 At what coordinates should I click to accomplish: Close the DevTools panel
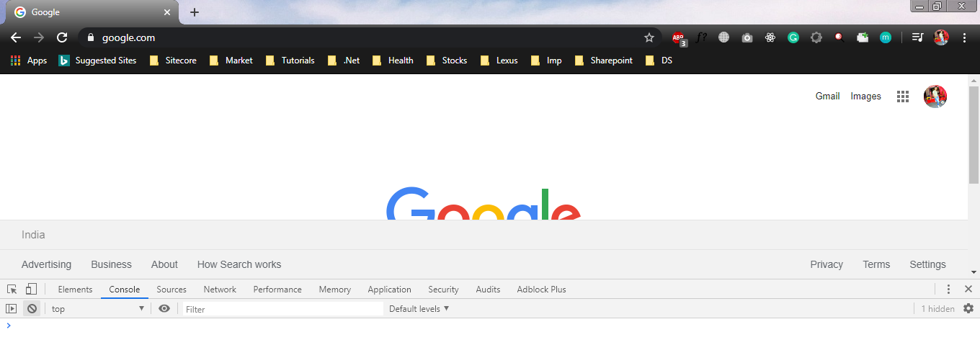(968, 289)
